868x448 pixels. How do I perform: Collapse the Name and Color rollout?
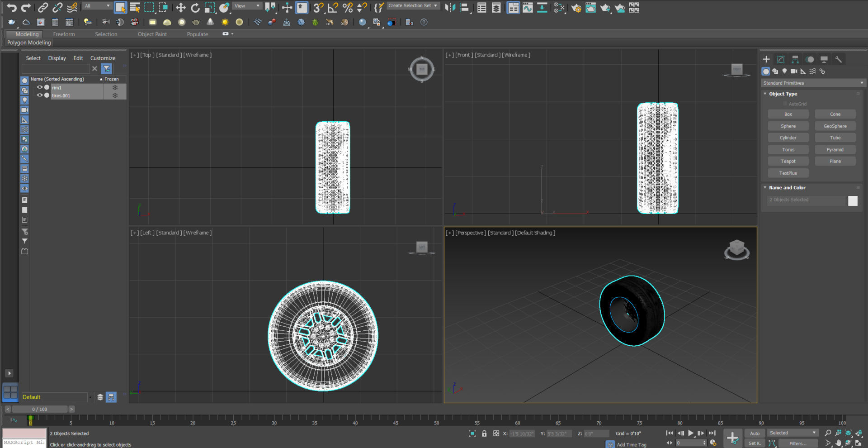[765, 187]
